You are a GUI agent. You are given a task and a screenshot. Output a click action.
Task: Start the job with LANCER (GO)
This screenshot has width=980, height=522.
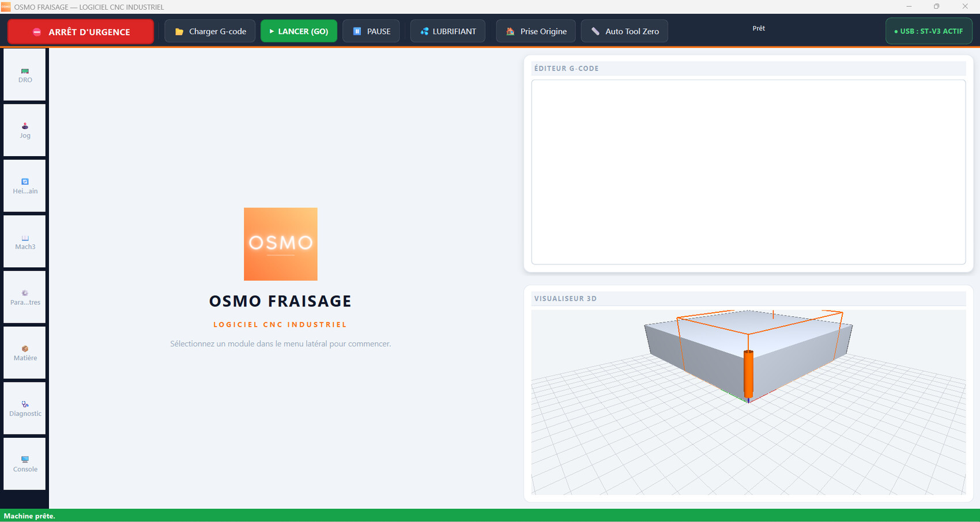(299, 31)
